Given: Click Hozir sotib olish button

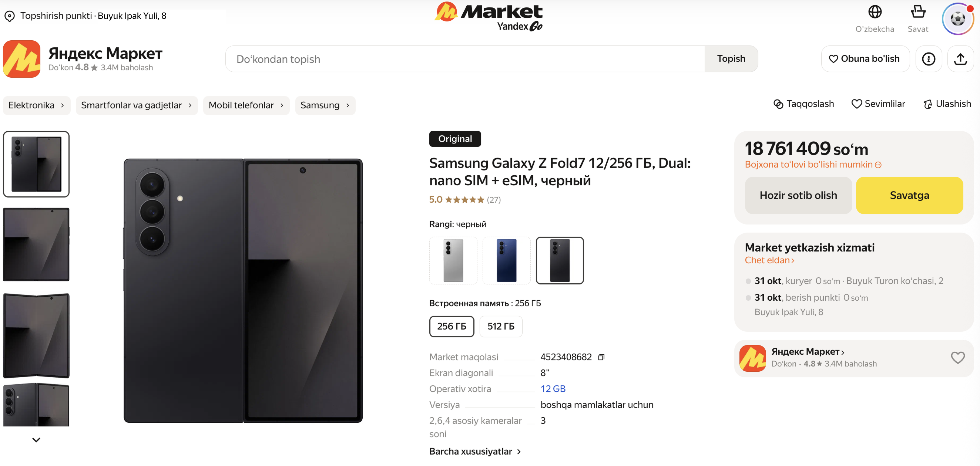Looking at the screenshot, I should pos(798,195).
